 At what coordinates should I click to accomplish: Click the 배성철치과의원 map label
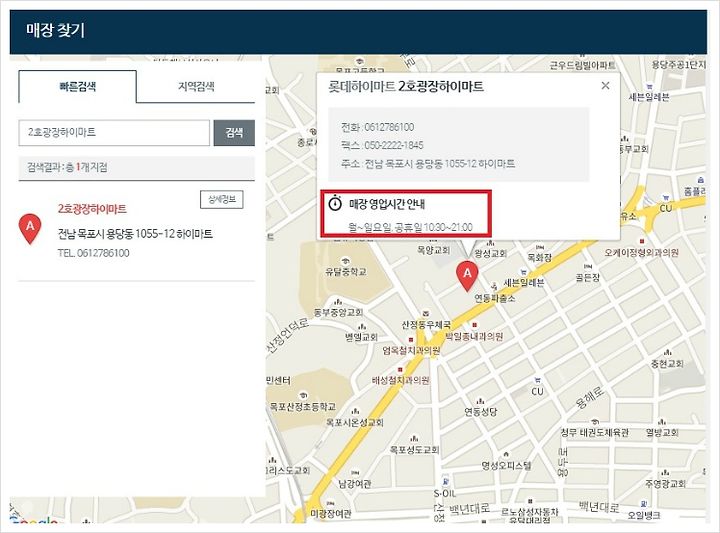pos(400,380)
